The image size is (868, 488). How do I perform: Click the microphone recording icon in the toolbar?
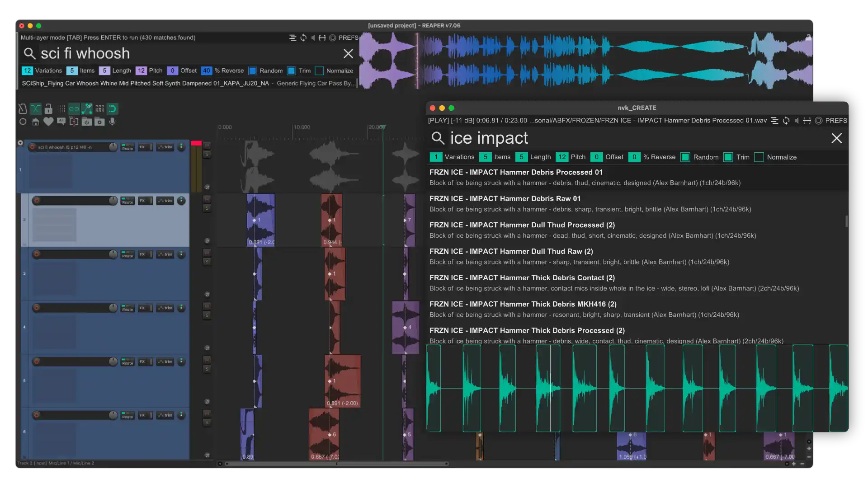pos(113,122)
